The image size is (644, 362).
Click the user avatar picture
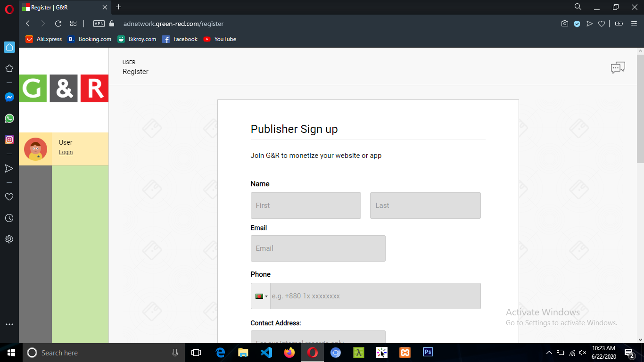coord(35,149)
